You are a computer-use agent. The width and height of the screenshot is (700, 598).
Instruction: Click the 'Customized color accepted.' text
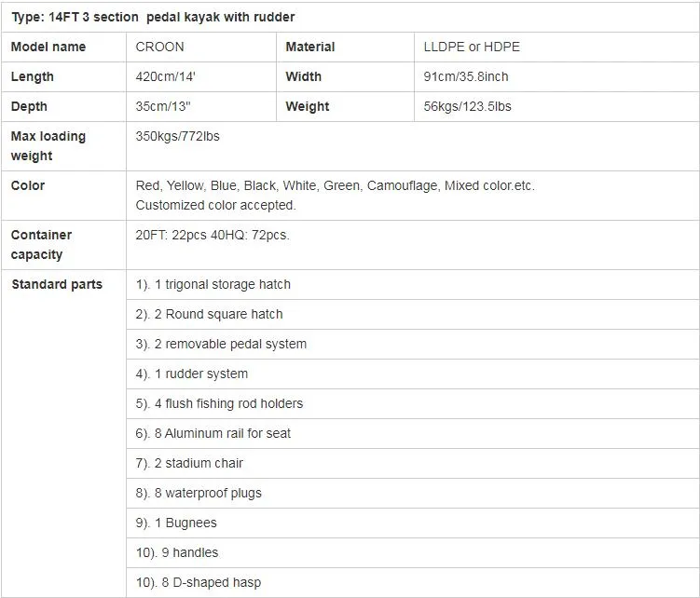(x=215, y=205)
